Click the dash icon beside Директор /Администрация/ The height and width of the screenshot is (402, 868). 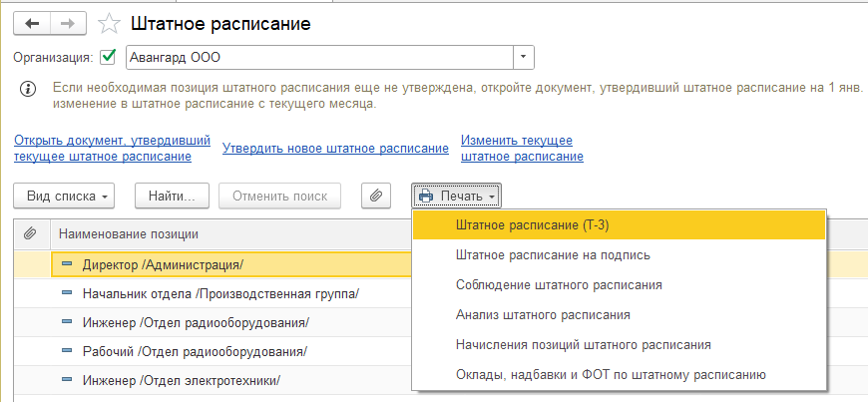tap(67, 263)
